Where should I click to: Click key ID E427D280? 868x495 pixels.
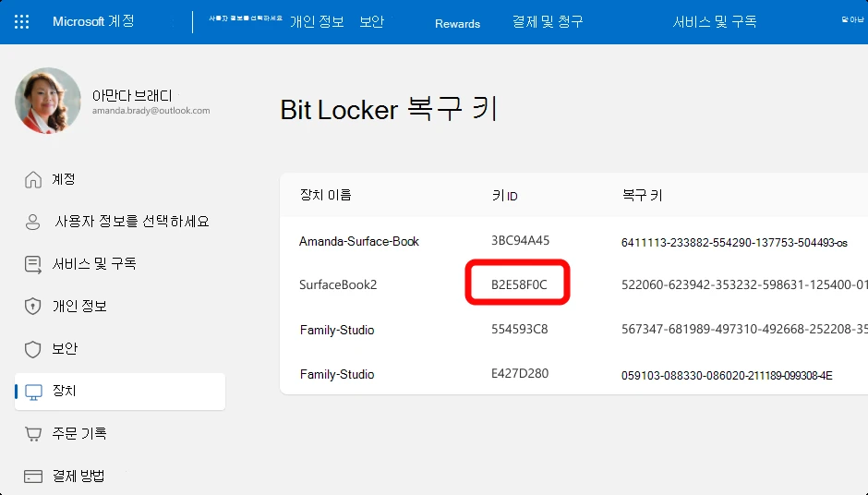[520, 373]
